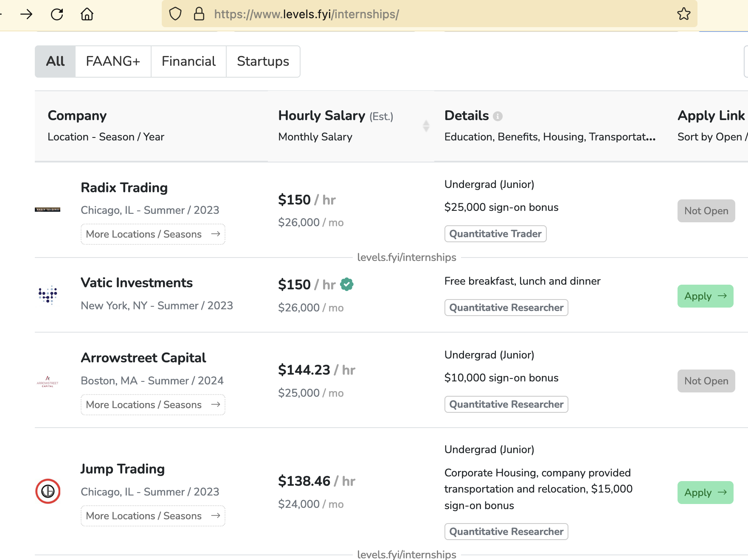Click Vatic Investments verified salary badge
This screenshot has width=748, height=560.
coord(347,284)
